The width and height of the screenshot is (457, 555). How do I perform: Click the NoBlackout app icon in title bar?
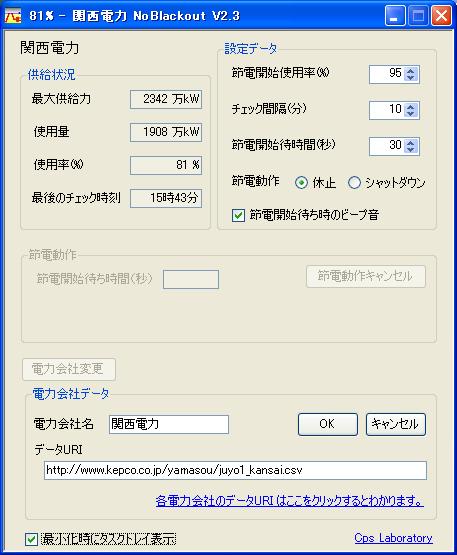tap(13, 16)
